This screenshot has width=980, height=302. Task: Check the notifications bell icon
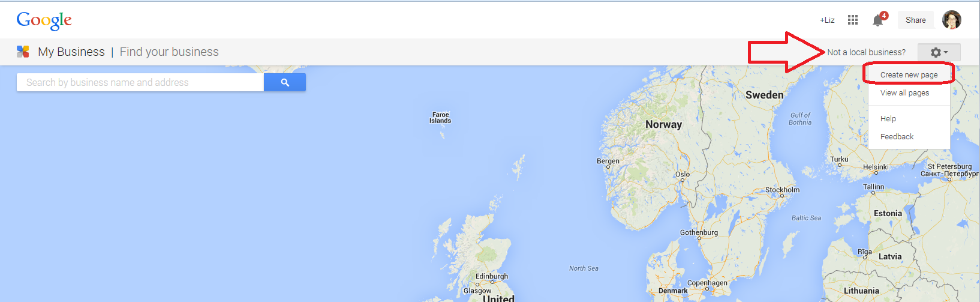[x=879, y=20]
